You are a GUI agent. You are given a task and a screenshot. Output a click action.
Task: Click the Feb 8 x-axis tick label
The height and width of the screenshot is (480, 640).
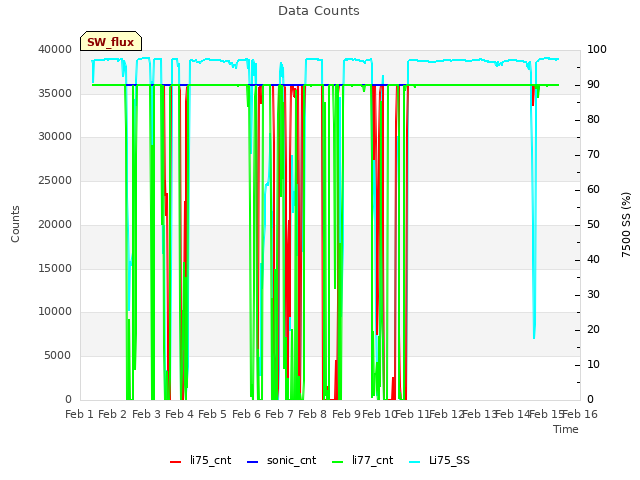[312, 414]
